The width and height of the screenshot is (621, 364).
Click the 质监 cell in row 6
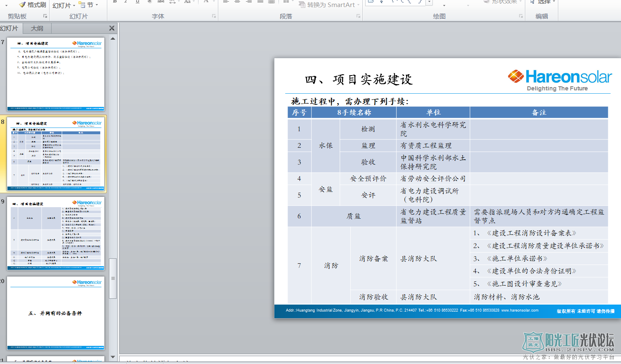pos(354,216)
